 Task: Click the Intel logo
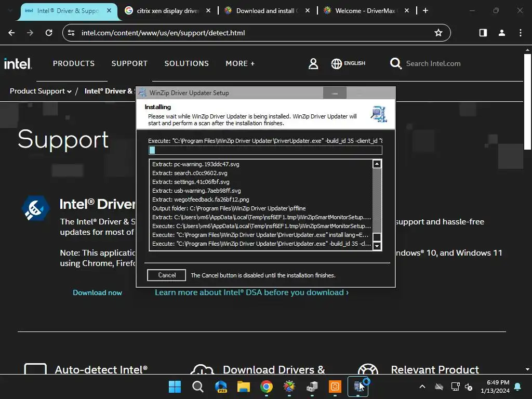point(18,63)
